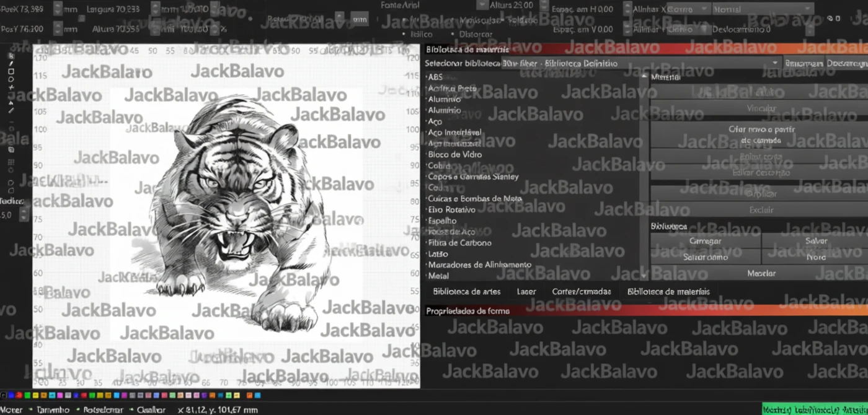The image size is (868, 415).
Task: Open the Alinhar X Centro dropdown
Action: (x=704, y=9)
